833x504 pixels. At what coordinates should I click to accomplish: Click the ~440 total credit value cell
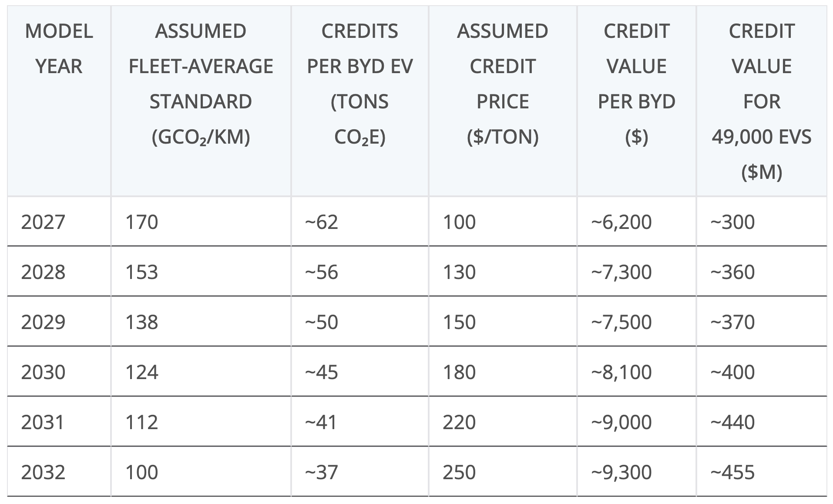(732, 422)
